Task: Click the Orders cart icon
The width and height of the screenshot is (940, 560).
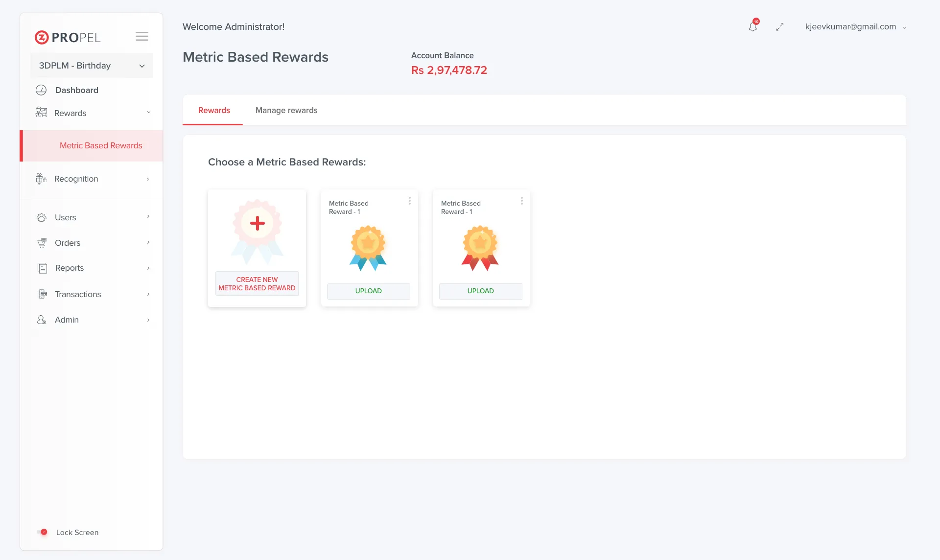Action: (42, 243)
